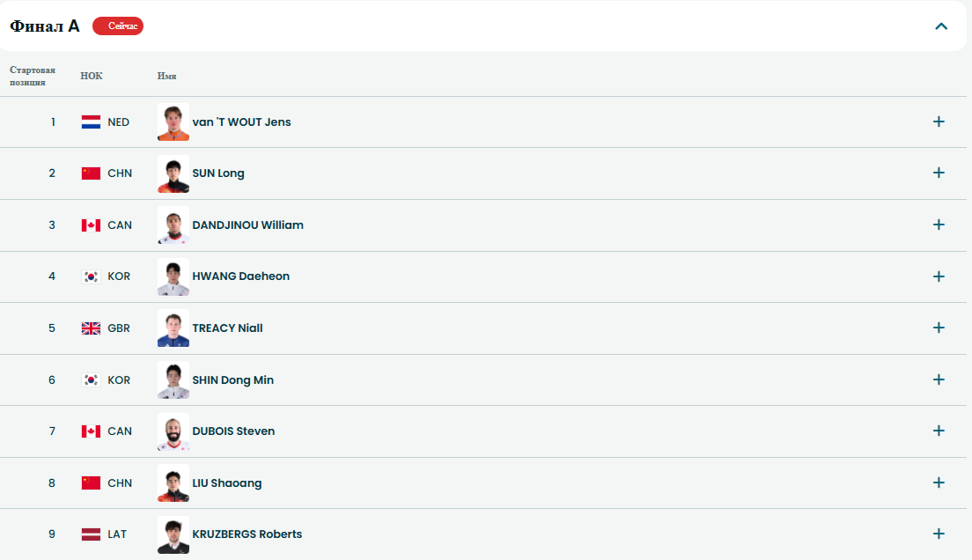This screenshot has width=972, height=560.
Task: Open plus icon for DANDJINOU William
Action: [939, 225]
